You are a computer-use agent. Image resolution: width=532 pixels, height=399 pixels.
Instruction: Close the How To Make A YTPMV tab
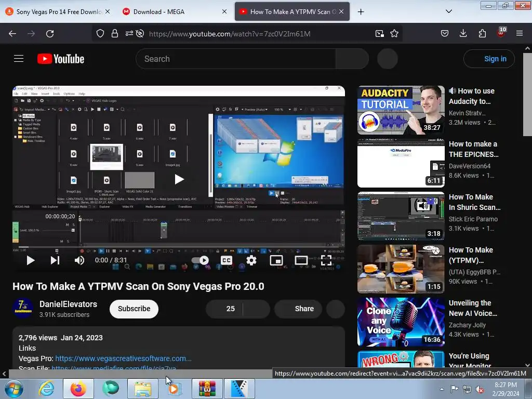[341, 11]
